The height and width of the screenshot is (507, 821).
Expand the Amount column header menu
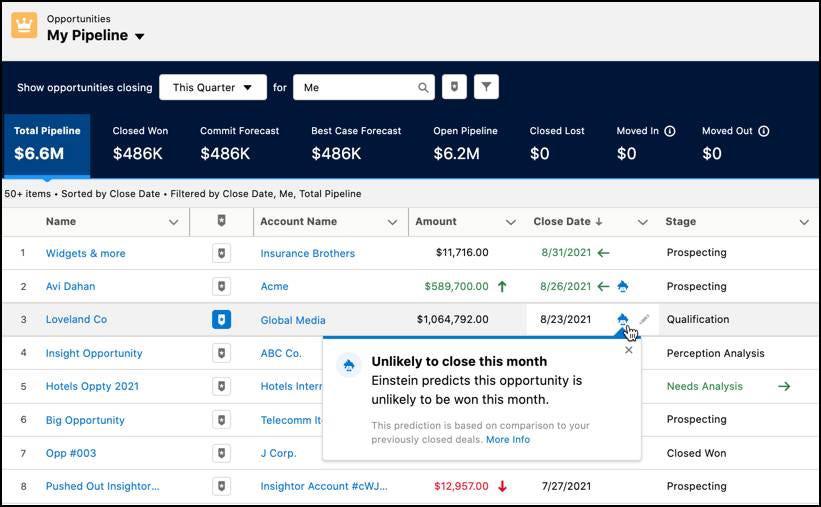coord(511,222)
